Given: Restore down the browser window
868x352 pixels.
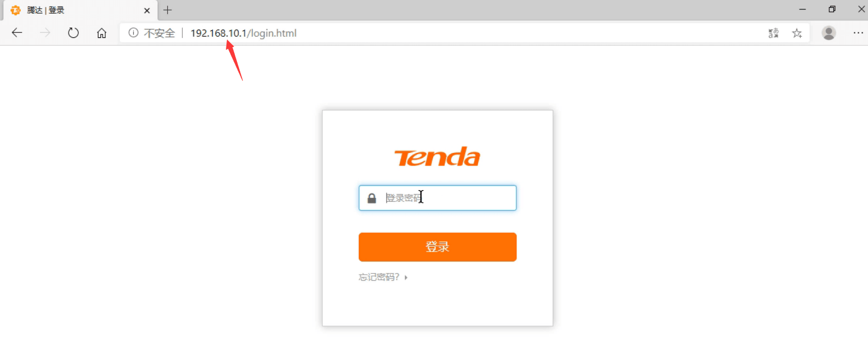Looking at the screenshot, I should coord(832,9).
